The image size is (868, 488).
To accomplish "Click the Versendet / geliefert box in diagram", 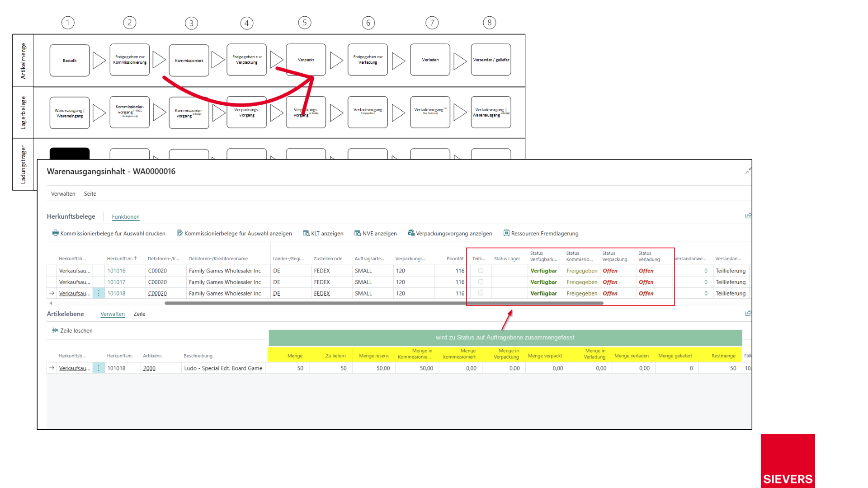I will coord(491,60).
